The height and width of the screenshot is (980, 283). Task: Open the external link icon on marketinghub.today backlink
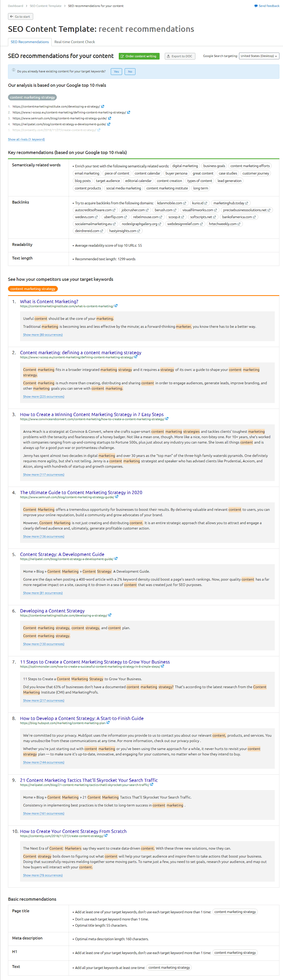pos(247,203)
